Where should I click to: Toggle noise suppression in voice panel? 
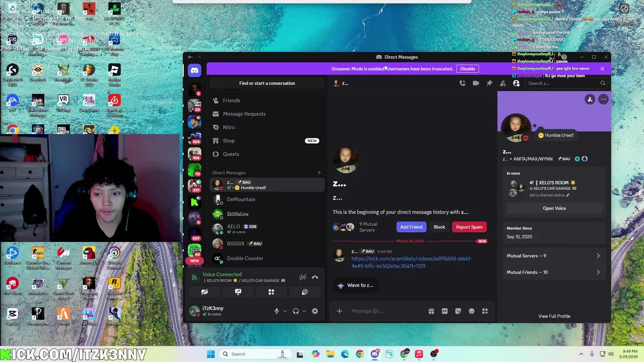302,278
